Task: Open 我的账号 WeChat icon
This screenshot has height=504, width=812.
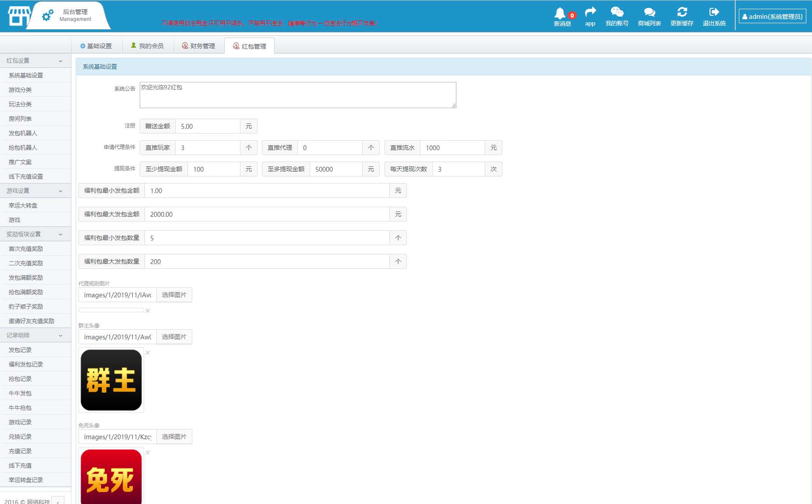Action: [x=617, y=12]
